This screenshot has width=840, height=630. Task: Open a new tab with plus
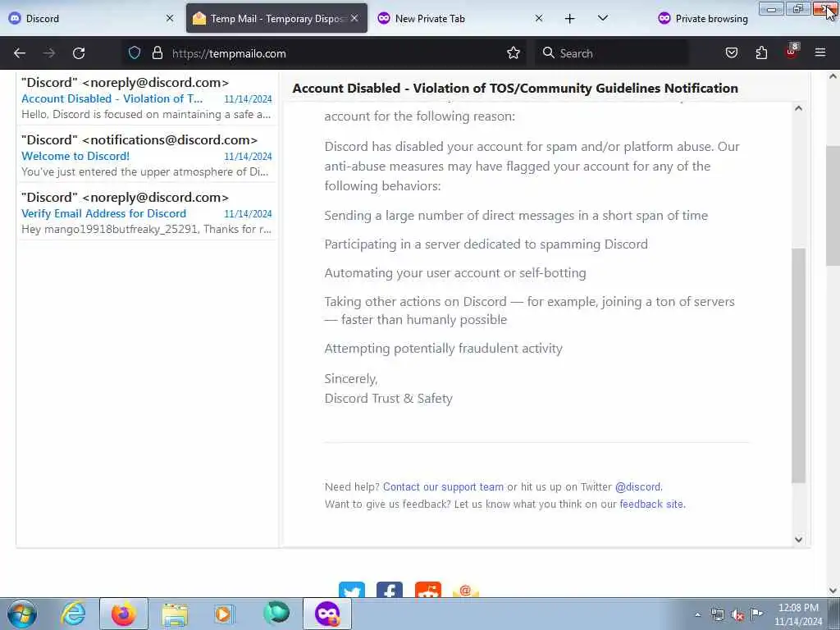pos(569,19)
